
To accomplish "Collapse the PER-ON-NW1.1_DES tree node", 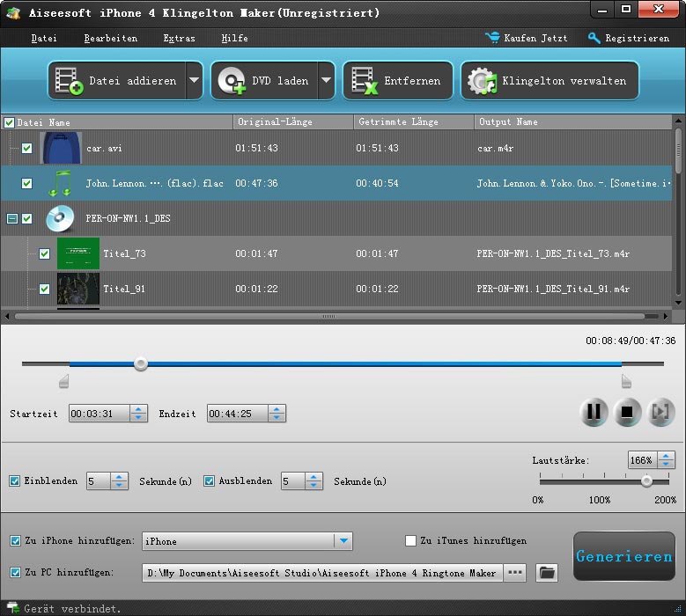I will coord(12,218).
